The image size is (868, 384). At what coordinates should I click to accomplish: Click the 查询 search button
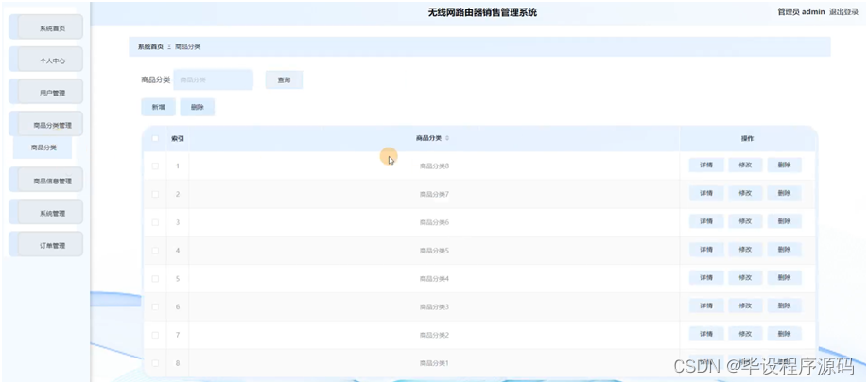point(284,79)
